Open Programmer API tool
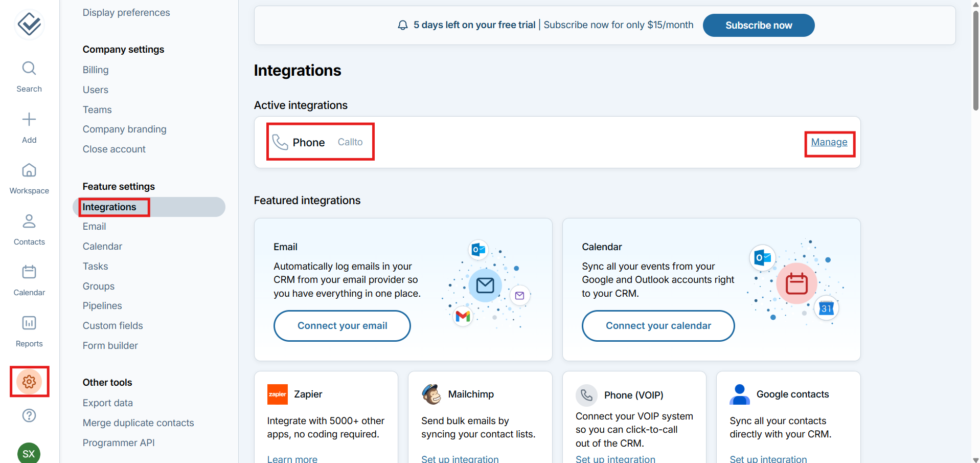Screen dimensions: 980x463 [119, 443]
